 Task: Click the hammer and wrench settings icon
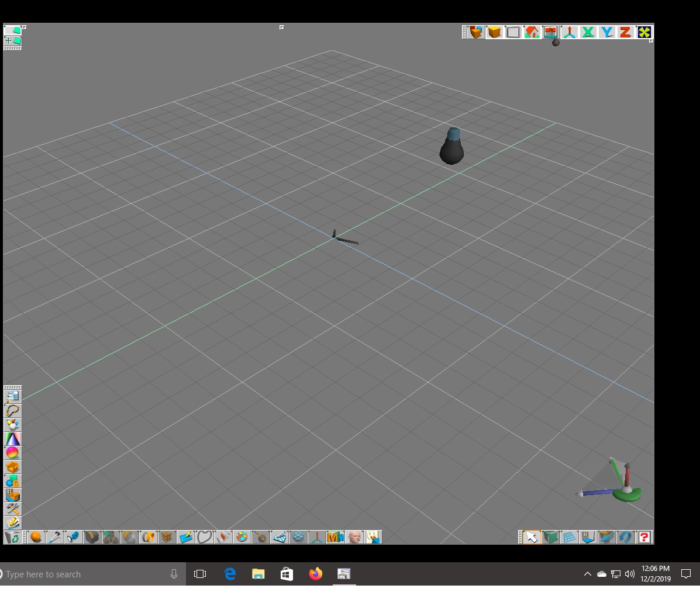(x=12, y=509)
